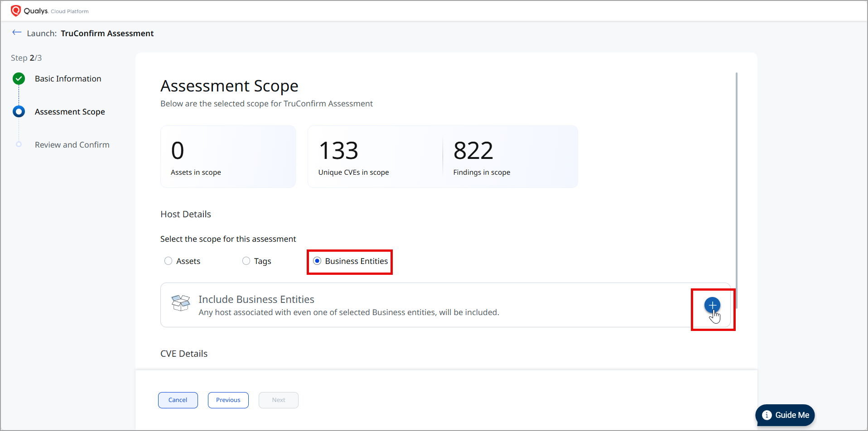Click the green Basic Information checkmark icon
This screenshot has height=431, width=868.
[19, 79]
